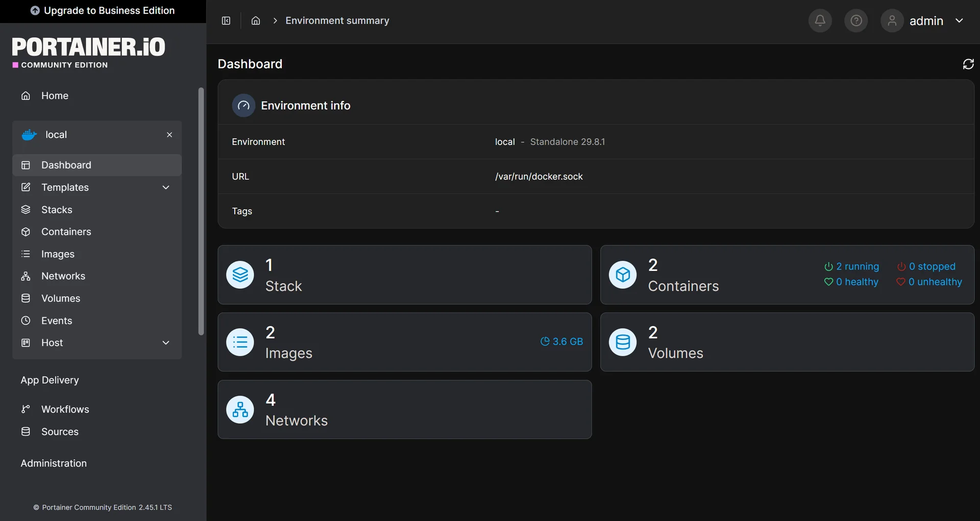This screenshot has height=521, width=980.
Task: Click the Images list icon in the Images card
Action: click(240, 342)
